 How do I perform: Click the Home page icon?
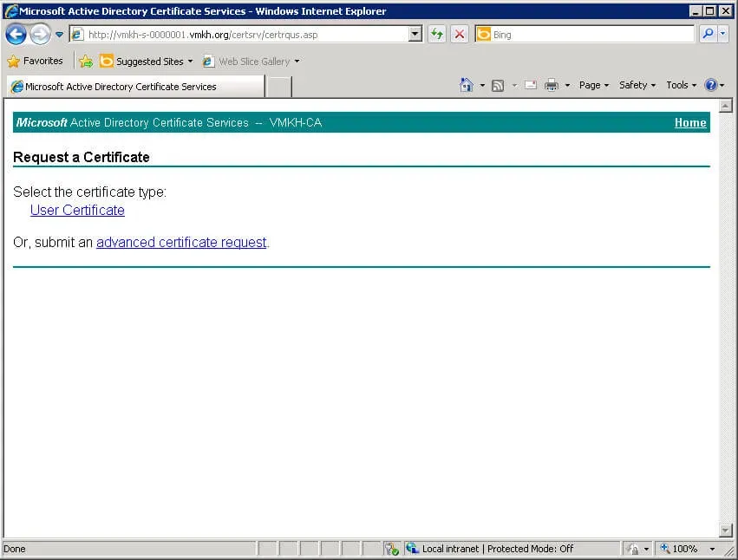coord(467,85)
